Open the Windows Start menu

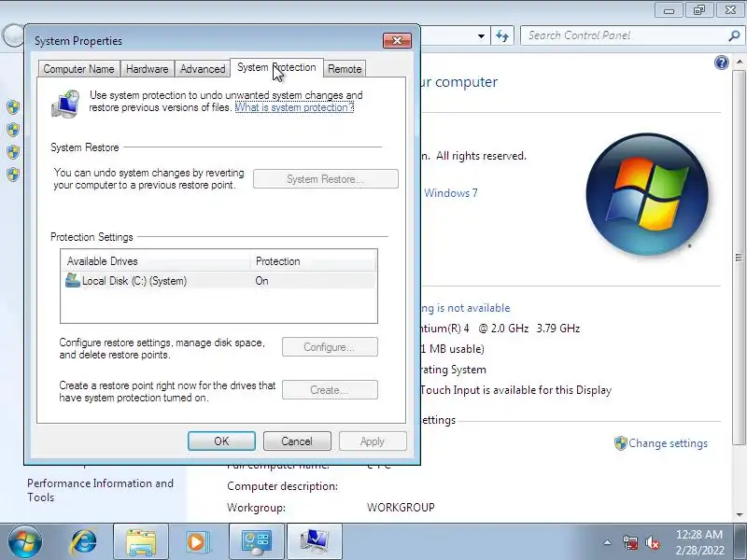[24, 542]
